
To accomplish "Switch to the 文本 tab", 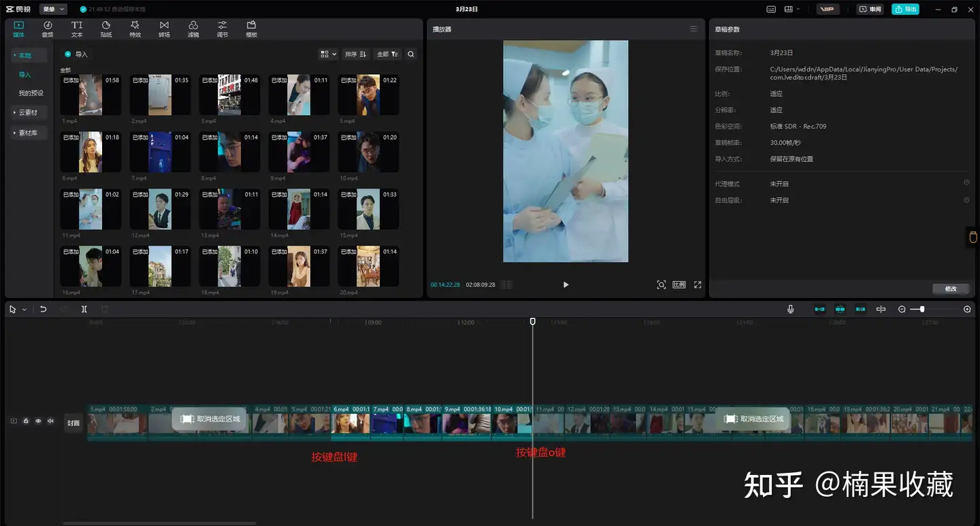I will [x=77, y=29].
